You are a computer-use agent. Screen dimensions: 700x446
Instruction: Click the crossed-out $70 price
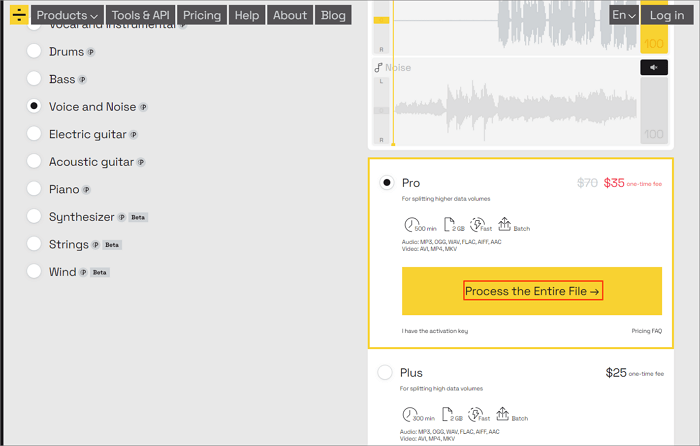click(x=587, y=183)
